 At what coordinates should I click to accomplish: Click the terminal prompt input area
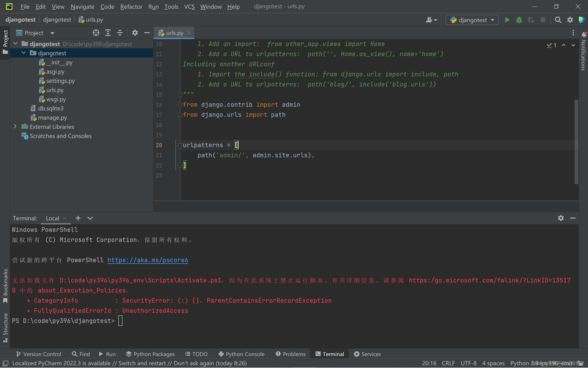pos(120,321)
